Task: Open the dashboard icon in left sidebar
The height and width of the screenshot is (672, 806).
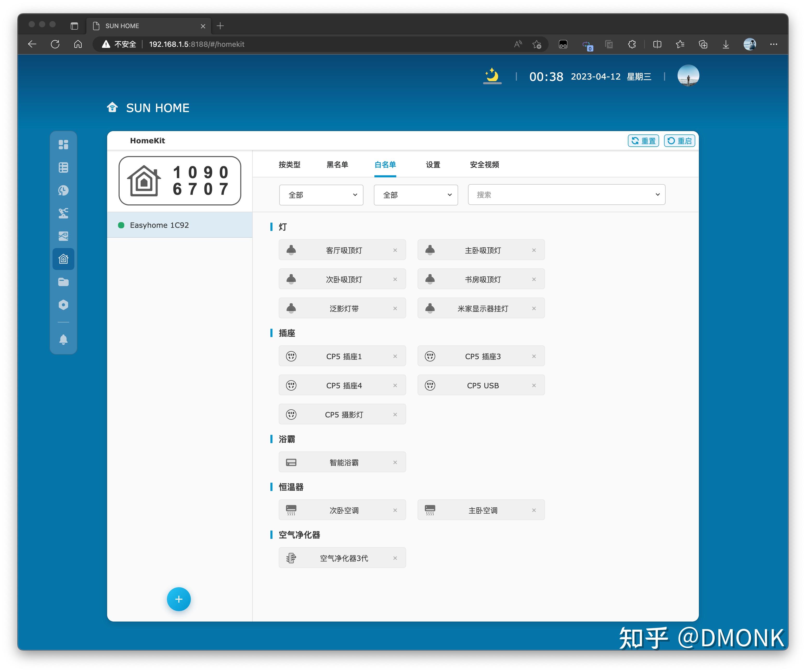Action: 63,144
